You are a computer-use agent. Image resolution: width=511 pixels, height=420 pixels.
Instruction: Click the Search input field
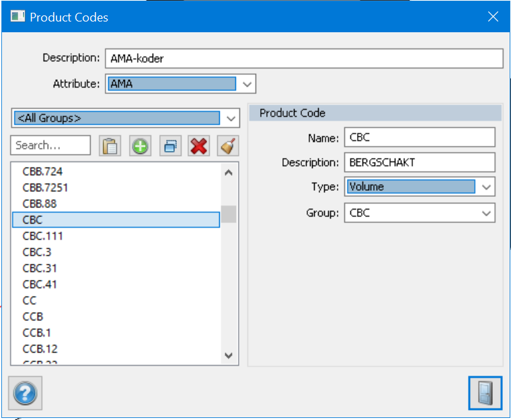pos(51,145)
